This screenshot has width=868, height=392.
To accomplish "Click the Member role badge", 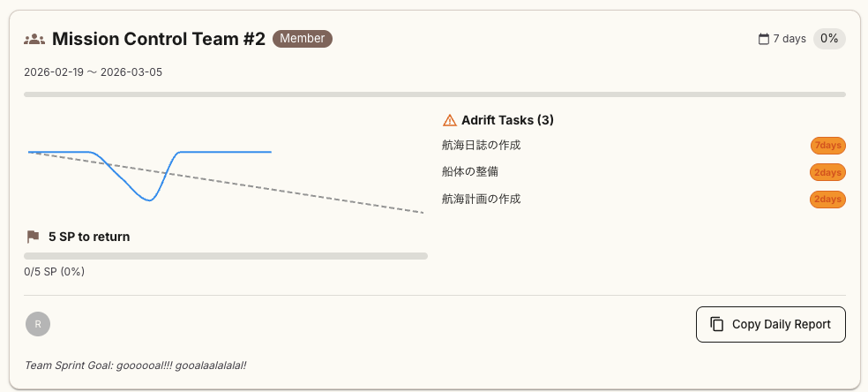I will pos(303,38).
